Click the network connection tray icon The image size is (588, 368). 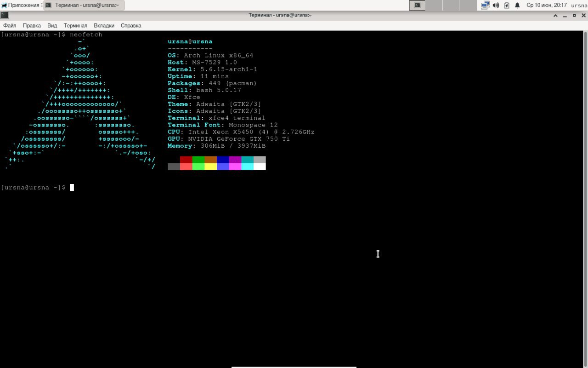pos(486,5)
